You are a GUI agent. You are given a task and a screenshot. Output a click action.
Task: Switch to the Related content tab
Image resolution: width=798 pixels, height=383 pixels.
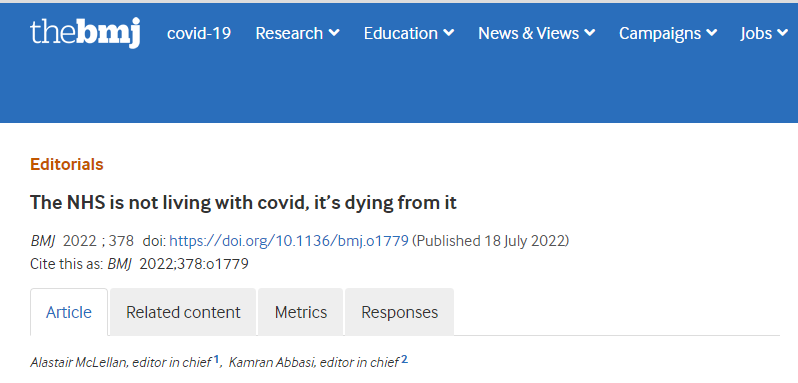tap(183, 312)
